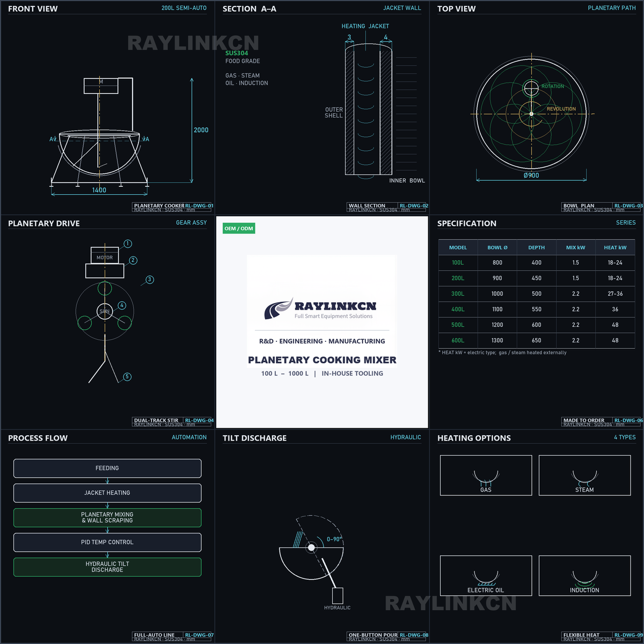Image resolution: width=644 pixels, height=644 pixels.
Task: Click the AUTOMATION label in Process Flow
Action: click(189, 437)
